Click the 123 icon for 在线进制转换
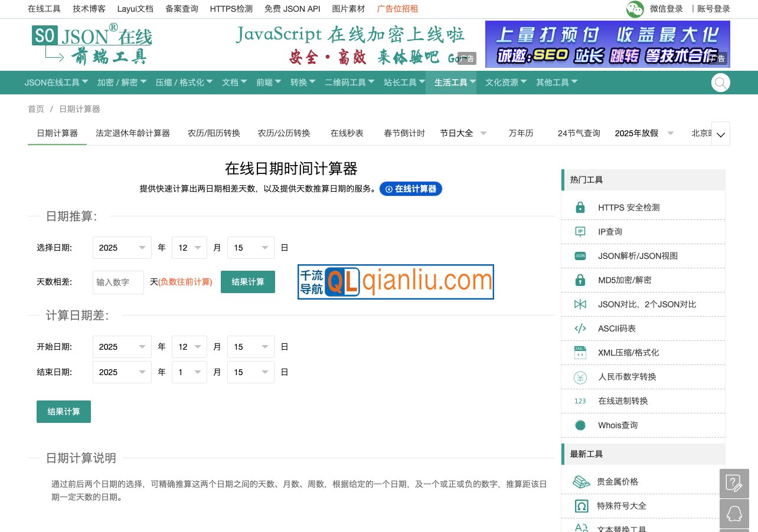758x532 pixels. pyautogui.click(x=580, y=400)
